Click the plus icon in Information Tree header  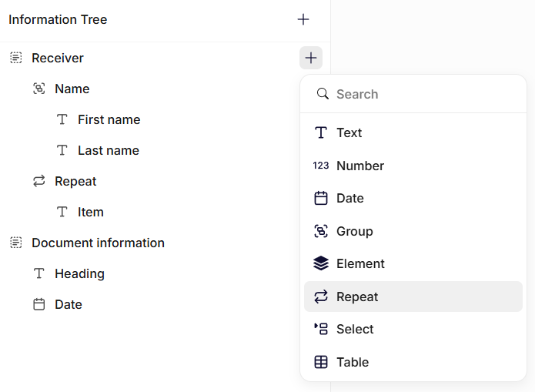point(303,19)
